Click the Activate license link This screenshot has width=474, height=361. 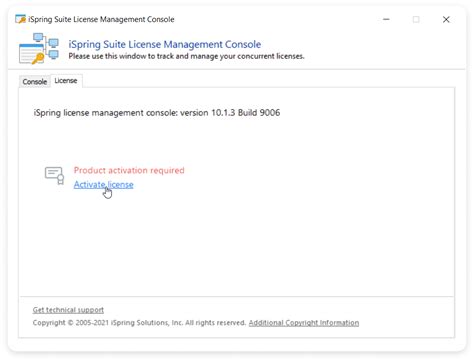[103, 185]
